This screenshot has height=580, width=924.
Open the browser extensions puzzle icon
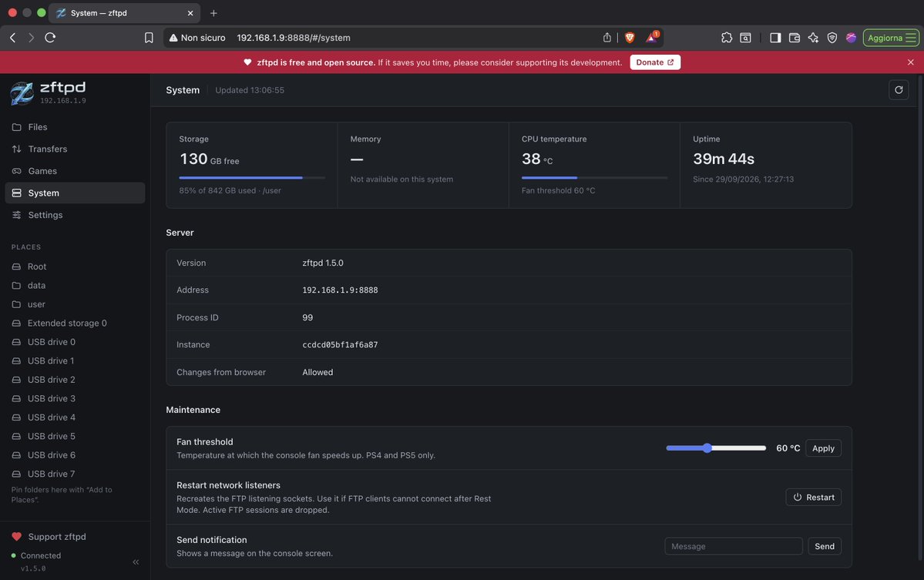click(x=727, y=38)
